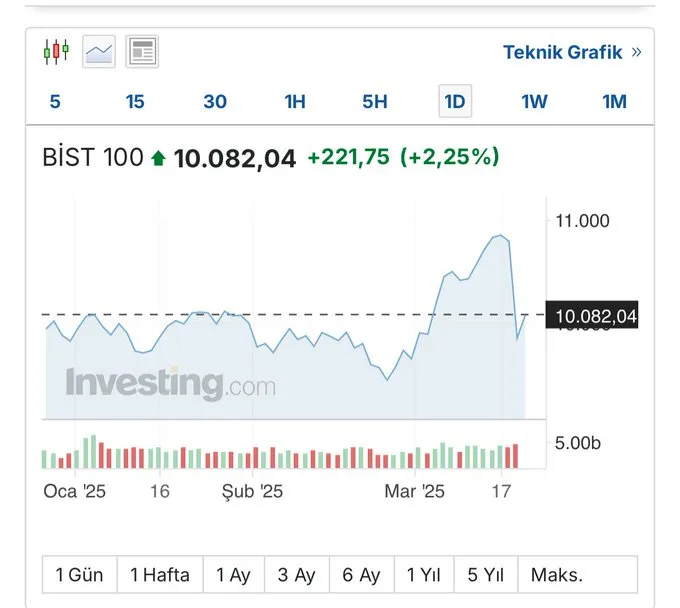Select the 15-minute interval
680x608 pixels.
[135, 101]
